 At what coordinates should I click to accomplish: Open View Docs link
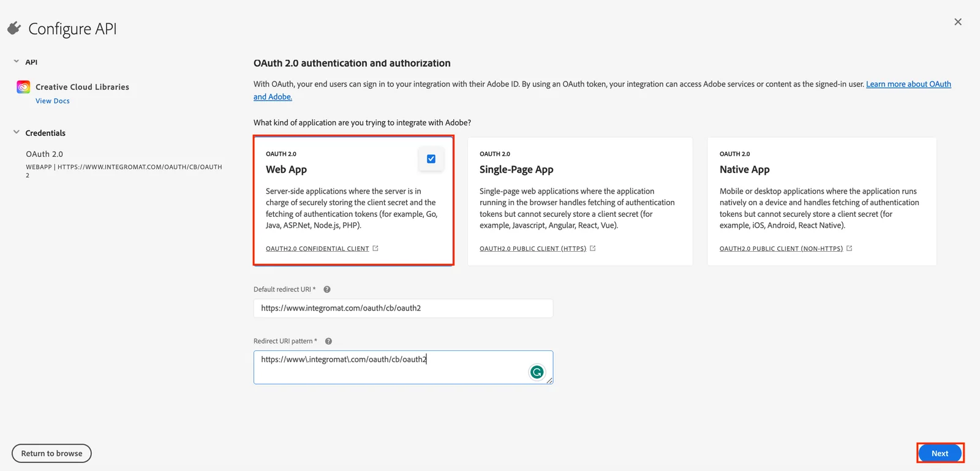(x=53, y=101)
